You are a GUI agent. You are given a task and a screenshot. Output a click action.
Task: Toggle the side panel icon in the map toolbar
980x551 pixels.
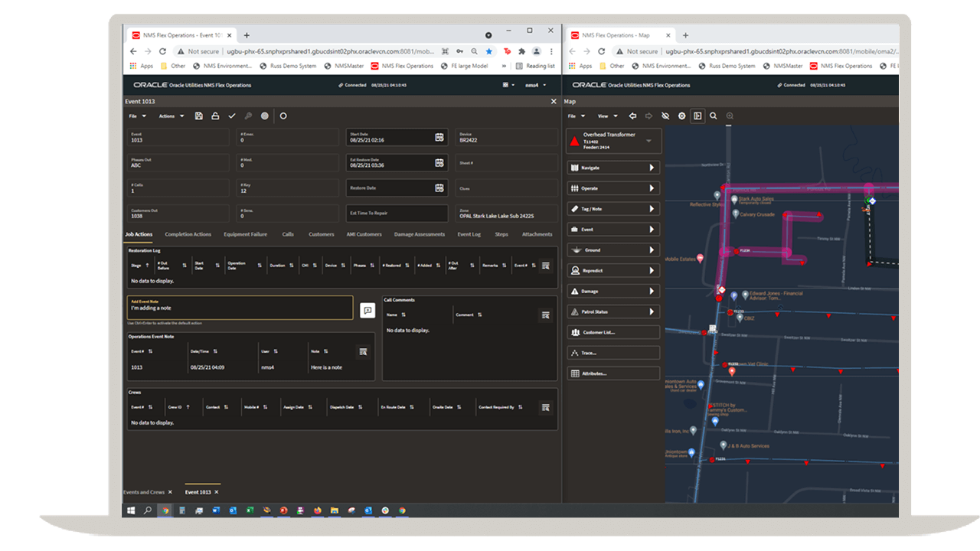coord(697,116)
